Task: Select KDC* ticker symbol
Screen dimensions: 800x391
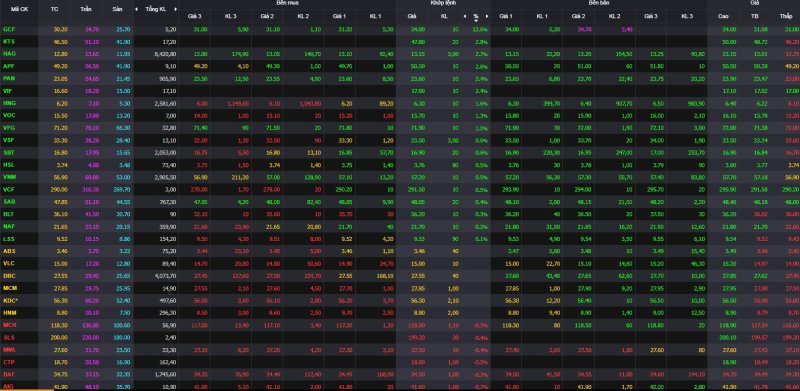Action: coord(10,300)
